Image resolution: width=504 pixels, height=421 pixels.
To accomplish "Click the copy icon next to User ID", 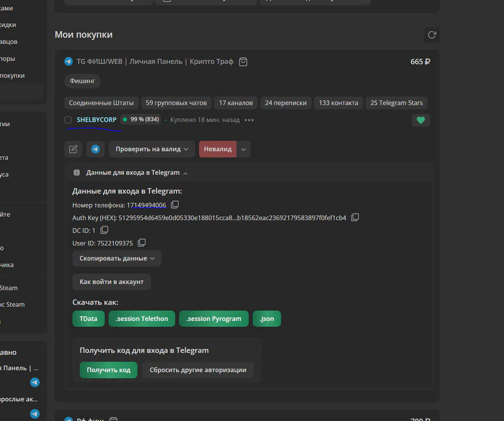I will tap(142, 242).
